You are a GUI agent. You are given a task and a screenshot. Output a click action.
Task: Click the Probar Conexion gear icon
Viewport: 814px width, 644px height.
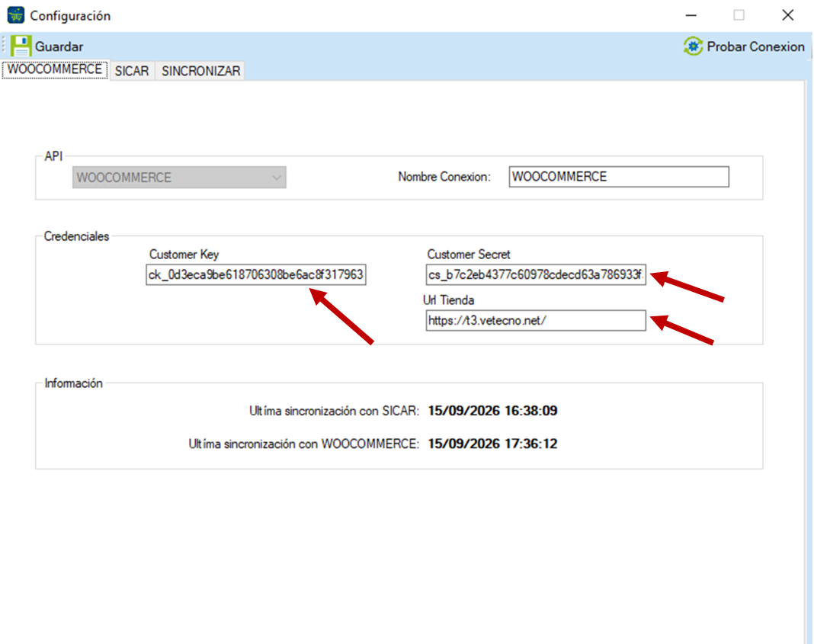pos(693,46)
